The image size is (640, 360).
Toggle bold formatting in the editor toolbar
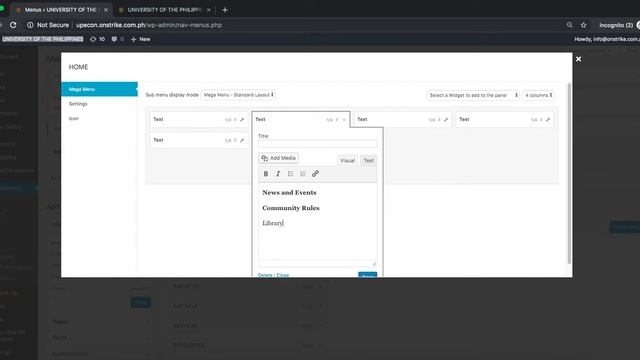pos(266,174)
